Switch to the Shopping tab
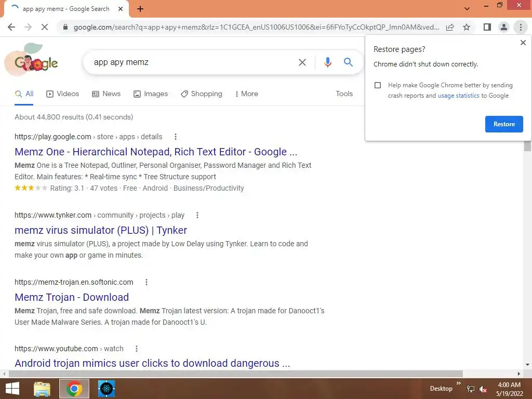 tap(202, 94)
